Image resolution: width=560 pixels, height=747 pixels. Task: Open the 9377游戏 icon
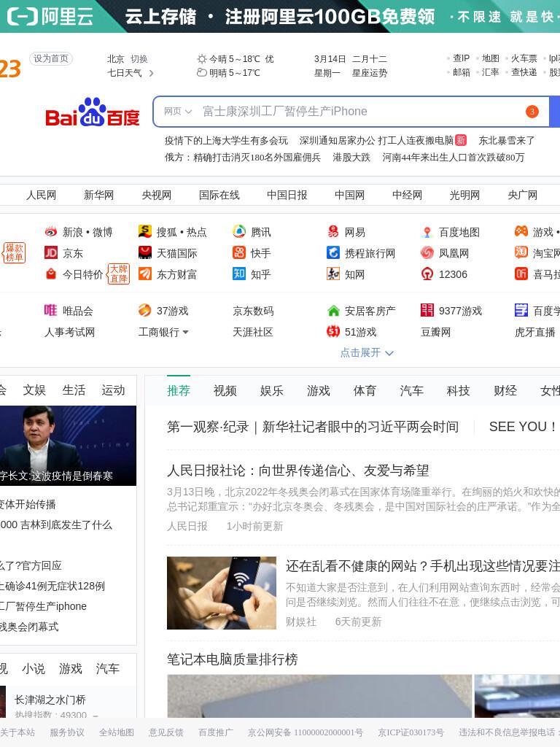point(427,310)
